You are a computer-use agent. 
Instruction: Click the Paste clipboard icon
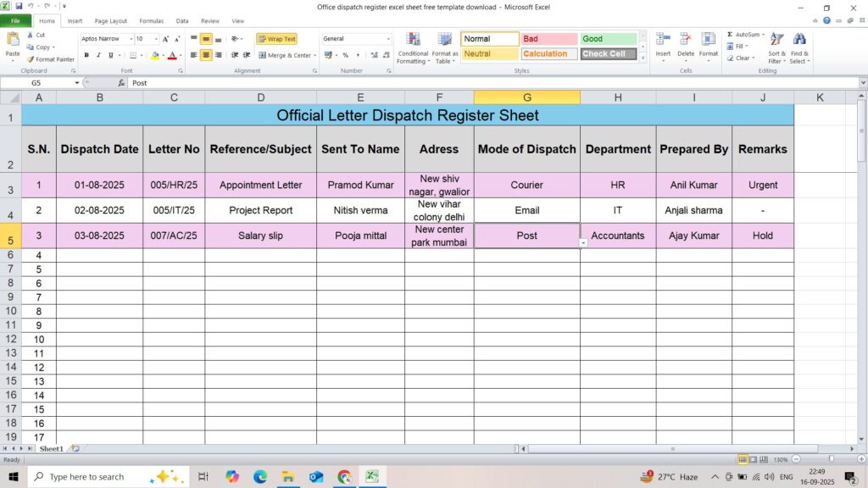coord(13,40)
